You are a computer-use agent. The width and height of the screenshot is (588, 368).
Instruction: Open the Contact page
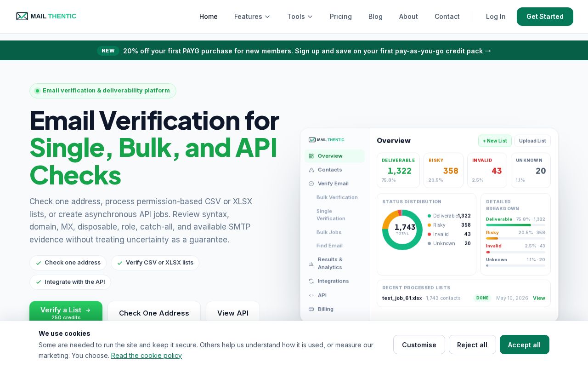[x=447, y=17]
